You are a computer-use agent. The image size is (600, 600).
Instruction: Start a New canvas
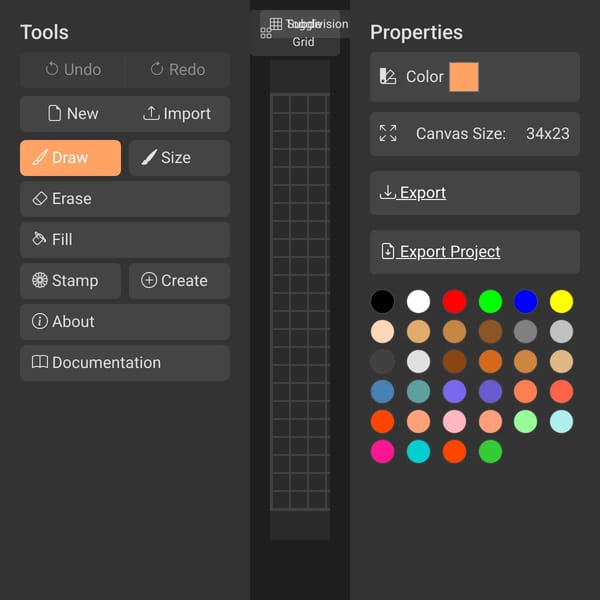coord(73,114)
